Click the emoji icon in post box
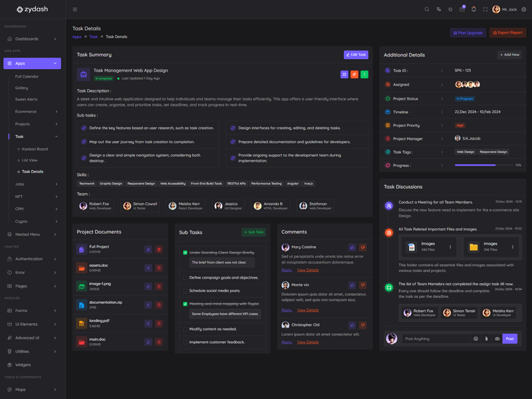Screen dimensions: 532x399 pos(475,338)
